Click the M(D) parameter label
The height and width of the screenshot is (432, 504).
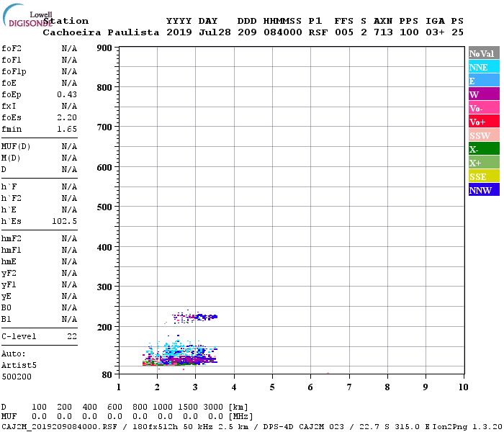(x=11, y=158)
